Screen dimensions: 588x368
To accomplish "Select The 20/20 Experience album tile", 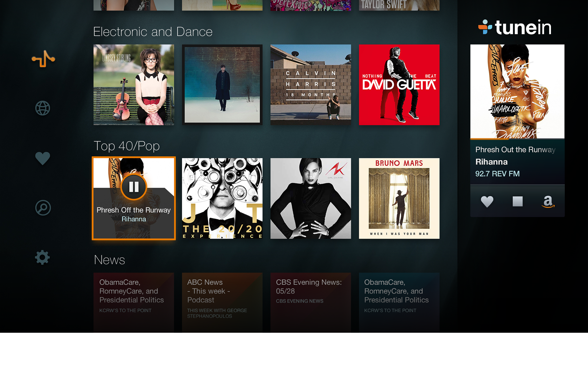I will click(222, 198).
